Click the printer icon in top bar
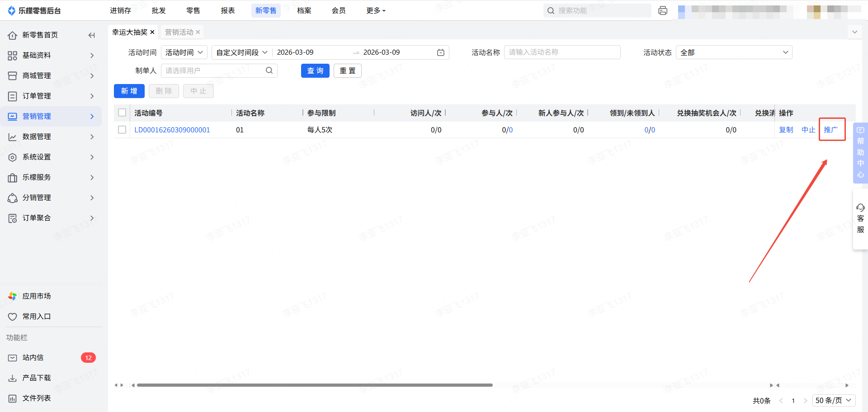The image size is (868, 412). tap(663, 10)
